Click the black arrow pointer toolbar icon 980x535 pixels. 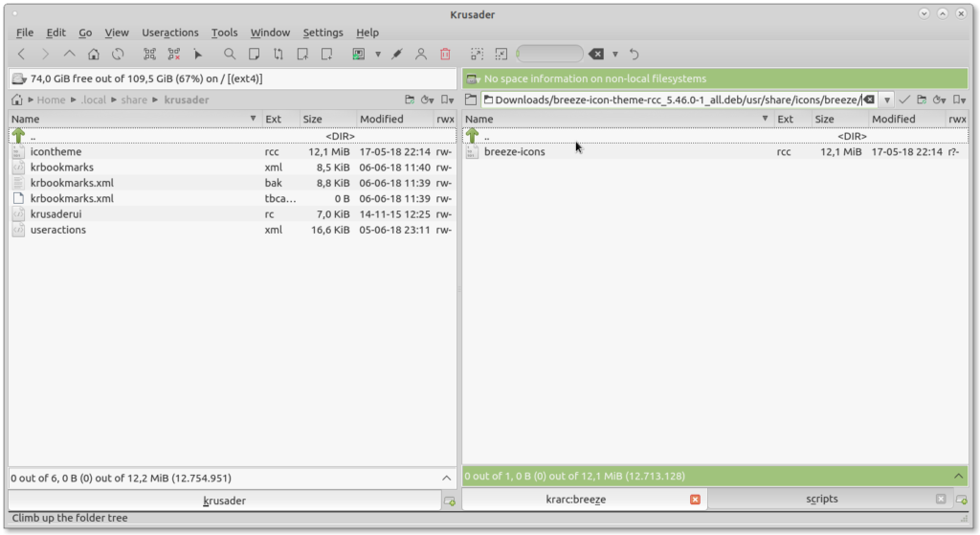coord(197,55)
